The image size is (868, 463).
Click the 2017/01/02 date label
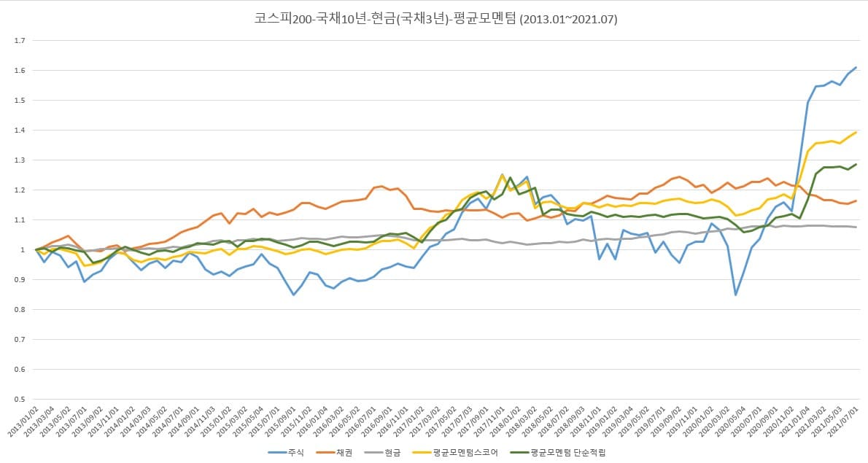(x=409, y=421)
